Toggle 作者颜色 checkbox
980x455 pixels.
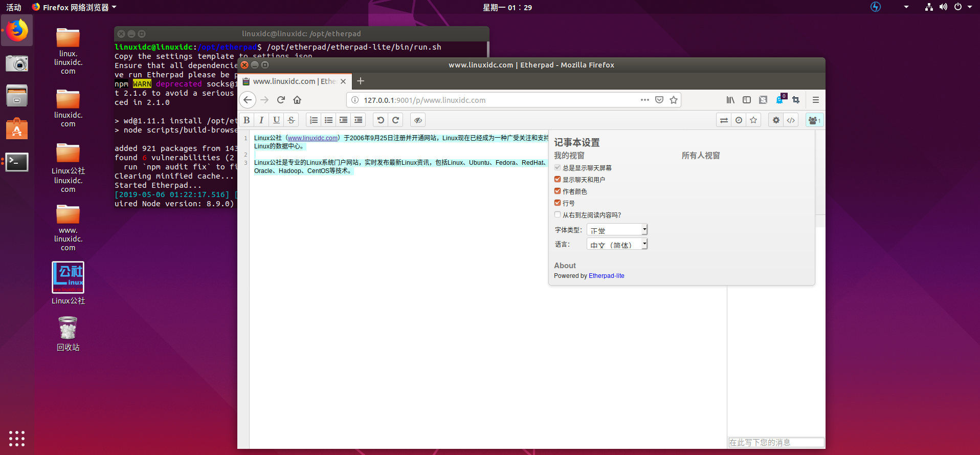[x=558, y=191]
